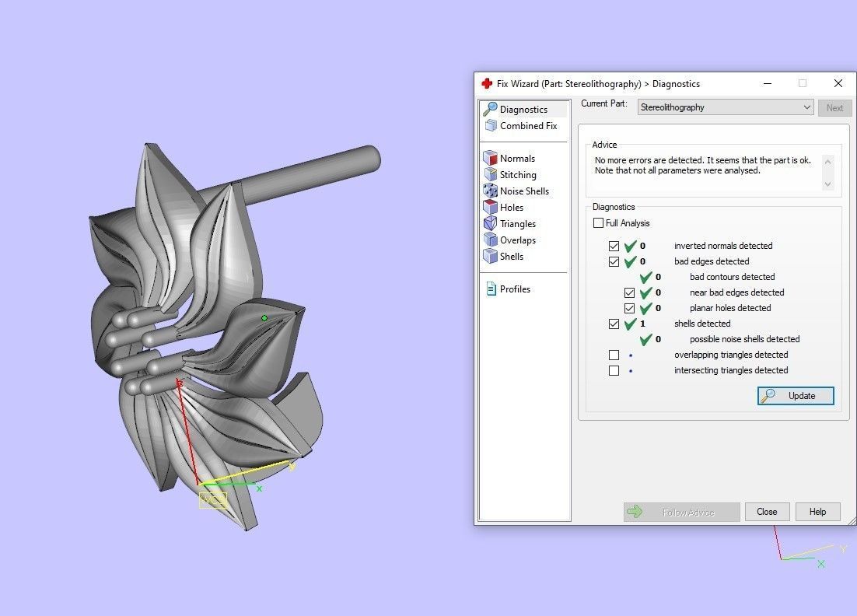Uncheck near bad edges detected checkbox
This screenshot has height=616, width=857.
click(630, 293)
